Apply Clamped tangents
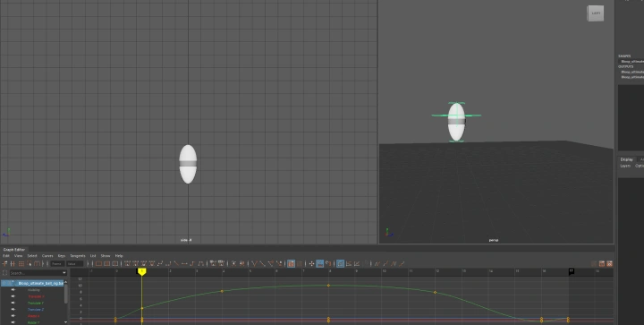This screenshot has height=325, width=644. click(167, 264)
